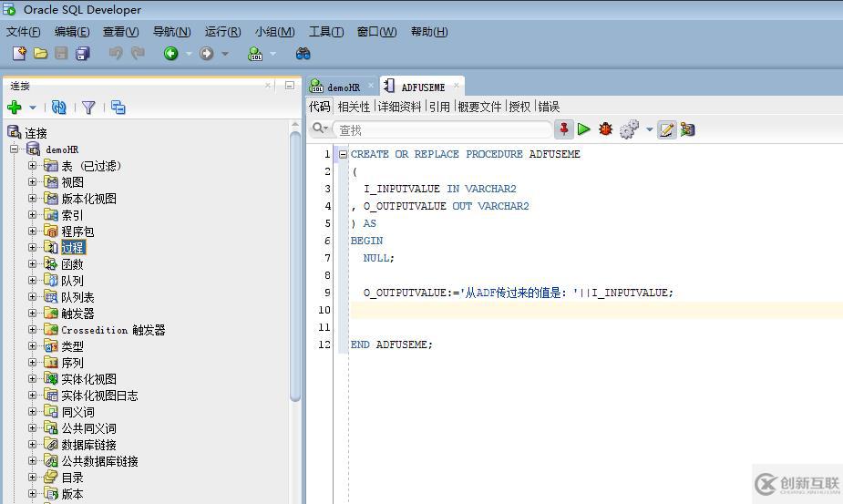Select the ADFUSEME editor tab
The height and width of the screenshot is (504, 843).
point(423,87)
